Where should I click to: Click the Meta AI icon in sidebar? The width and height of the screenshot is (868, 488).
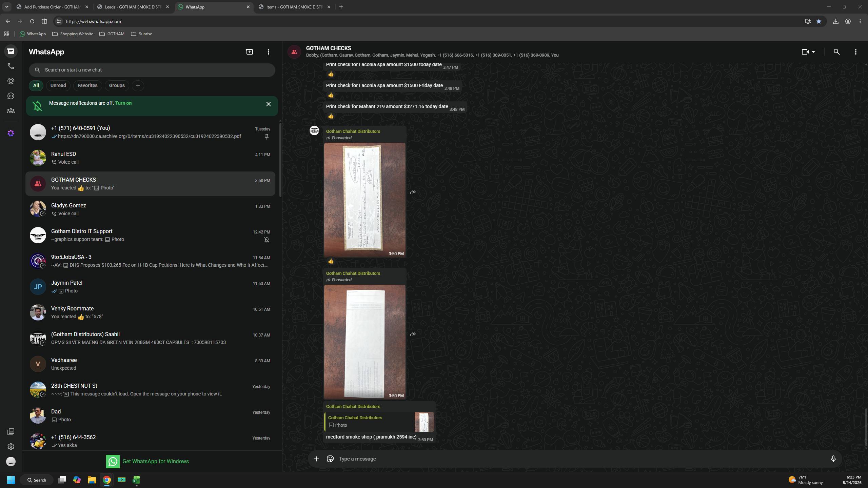11,133
